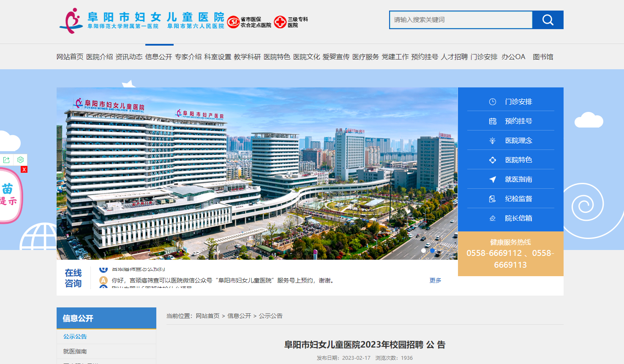Click 门诊安排 link in blue side panel
Image resolution: width=624 pixels, height=364 pixels.
coord(519,102)
